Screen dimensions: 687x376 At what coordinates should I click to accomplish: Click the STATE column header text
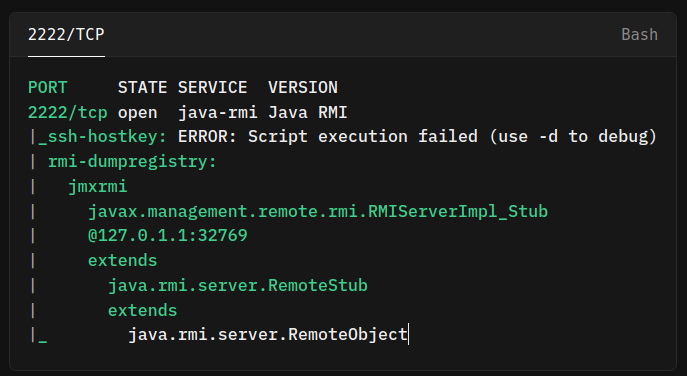point(142,87)
